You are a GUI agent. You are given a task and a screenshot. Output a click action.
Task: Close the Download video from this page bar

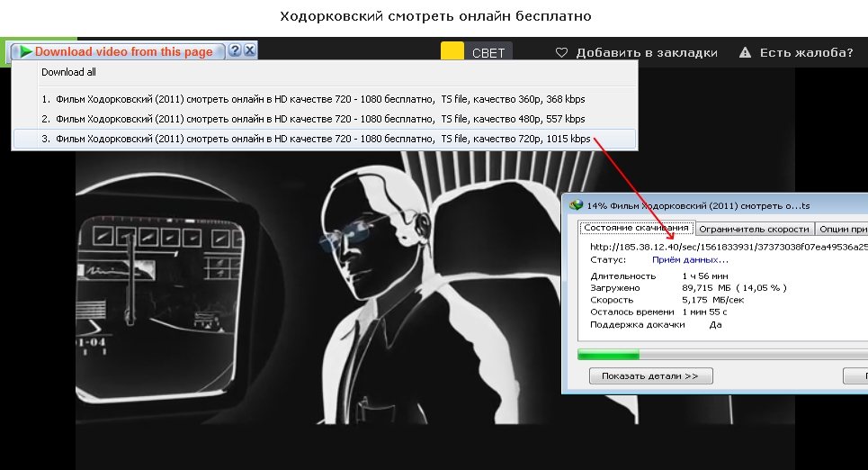250,50
